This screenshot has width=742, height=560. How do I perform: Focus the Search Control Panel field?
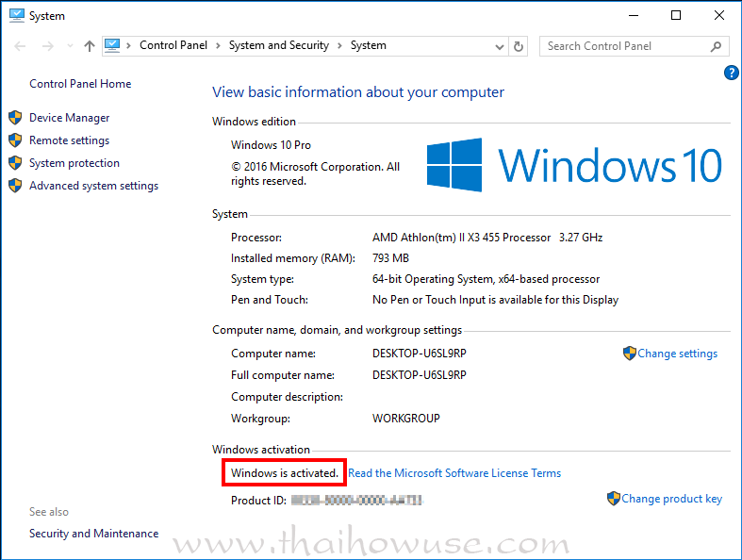(635, 46)
